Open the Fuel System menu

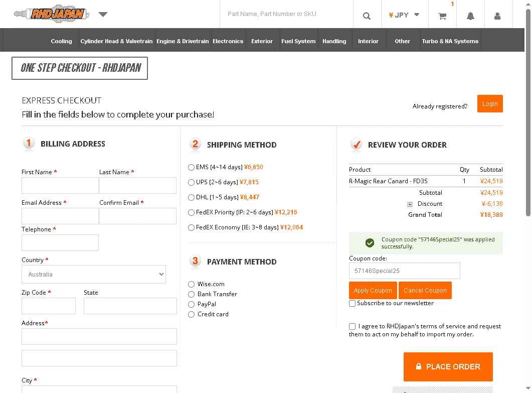click(298, 41)
